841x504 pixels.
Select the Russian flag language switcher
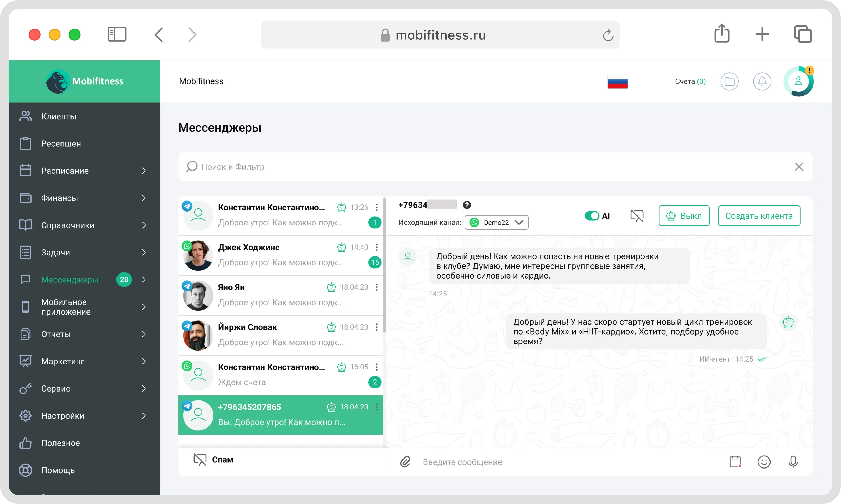618,81
